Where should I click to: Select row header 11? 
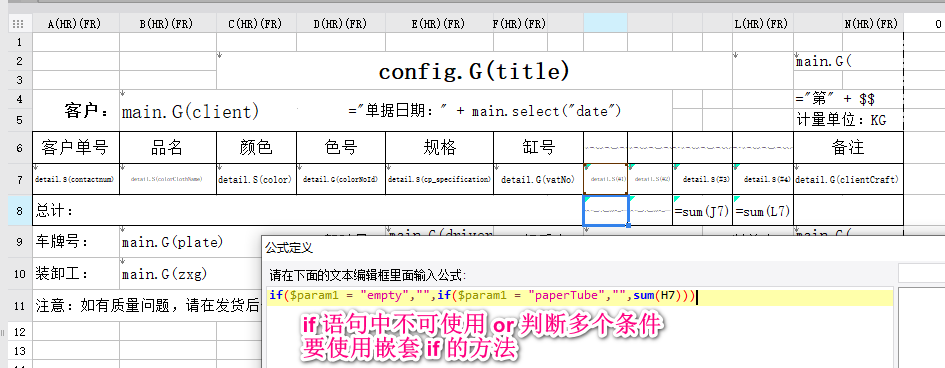20,306
